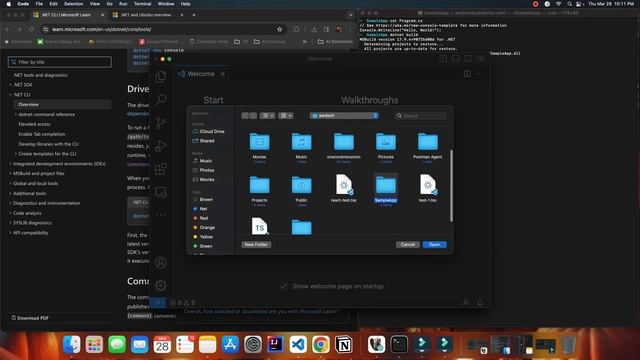Screen dimensions: 640x360
Task: Open Accounts icon in VS Code activity bar
Action: tap(161, 262)
